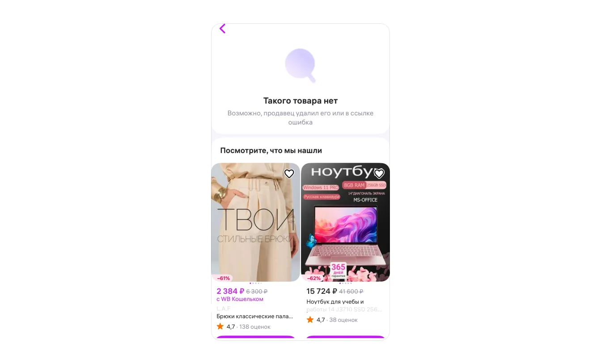The image size is (601, 364).
Task: Open the pink laptop product image
Action: coord(345,222)
